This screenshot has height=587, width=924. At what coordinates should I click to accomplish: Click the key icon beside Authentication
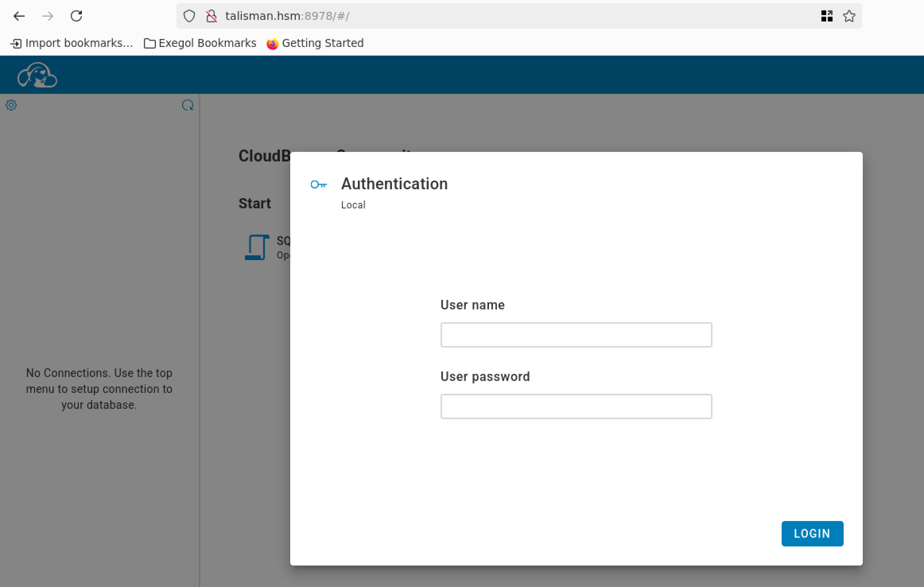pyautogui.click(x=318, y=185)
